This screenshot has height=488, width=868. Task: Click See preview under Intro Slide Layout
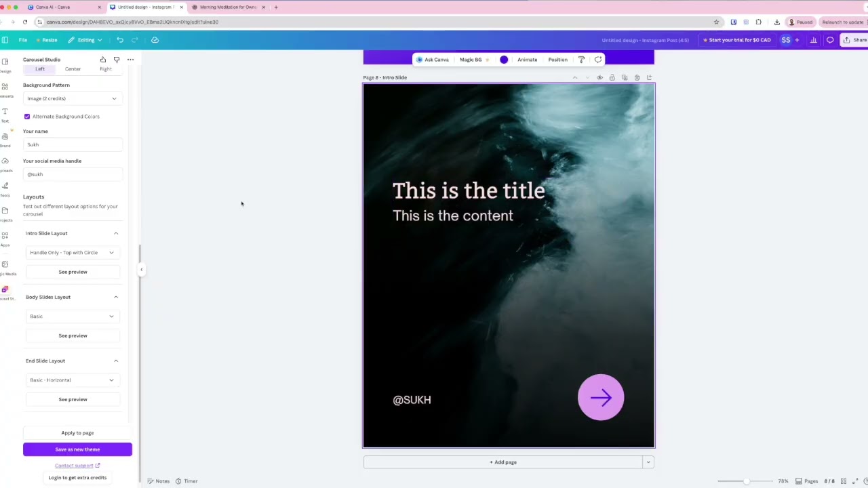[73, 272]
